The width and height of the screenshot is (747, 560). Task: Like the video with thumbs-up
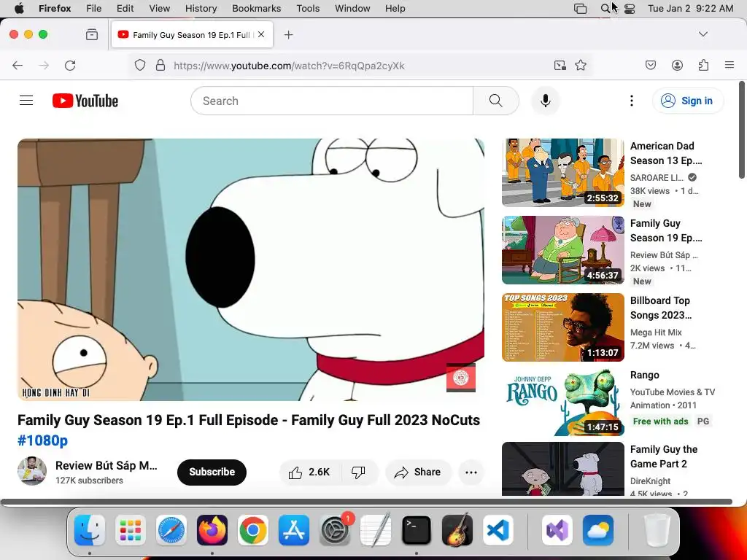pyautogui.click(x=309, y=472)
